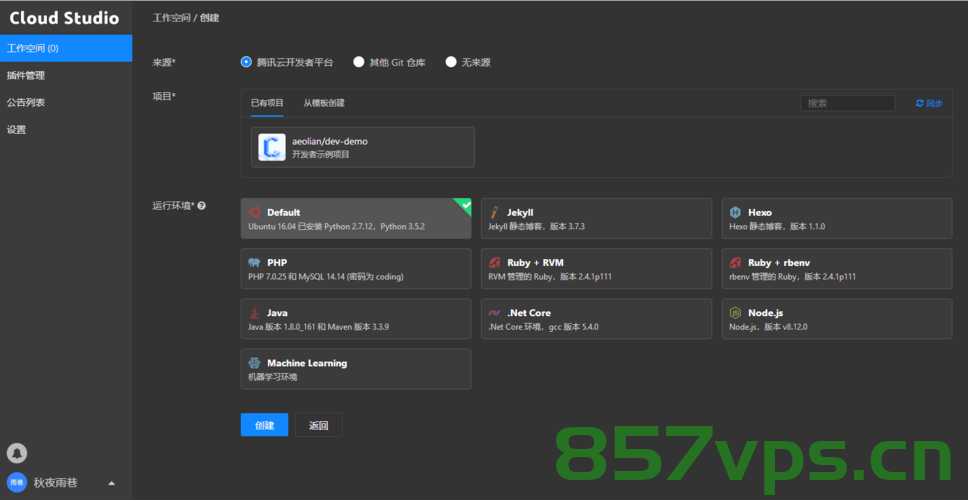Click the 开发者示例项目 description text

[320, 154]
